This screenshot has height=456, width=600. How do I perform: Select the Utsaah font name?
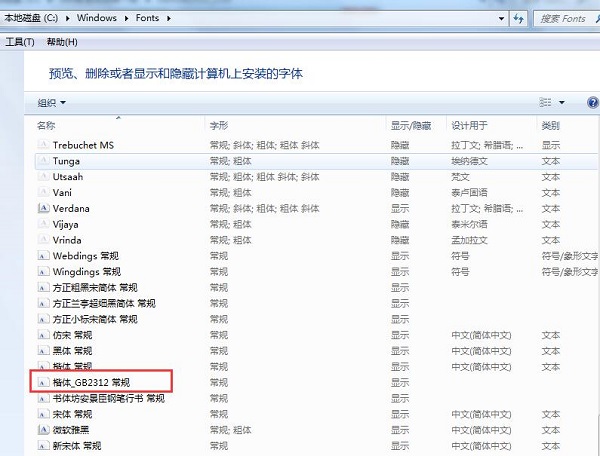pos(68,177)
